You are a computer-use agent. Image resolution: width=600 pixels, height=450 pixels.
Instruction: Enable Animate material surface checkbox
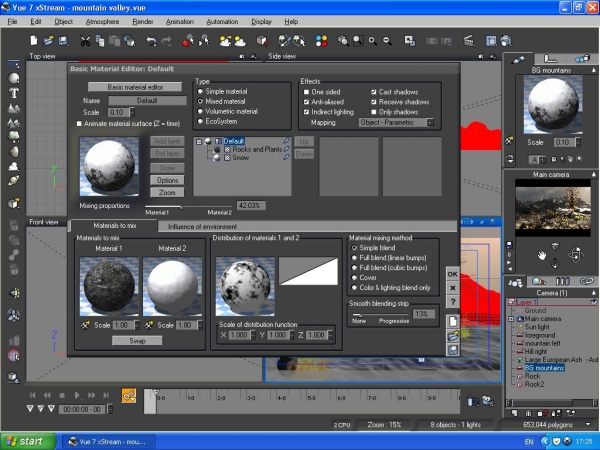(79, 124)
